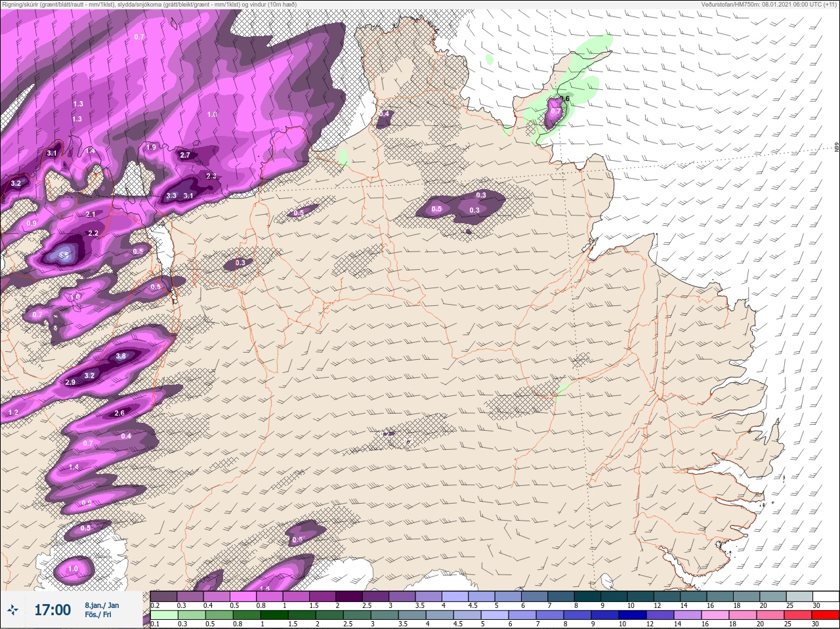840x629 pixels.
Task: Select the 2.7 precipitation value on the map
Action: [185, 156]
